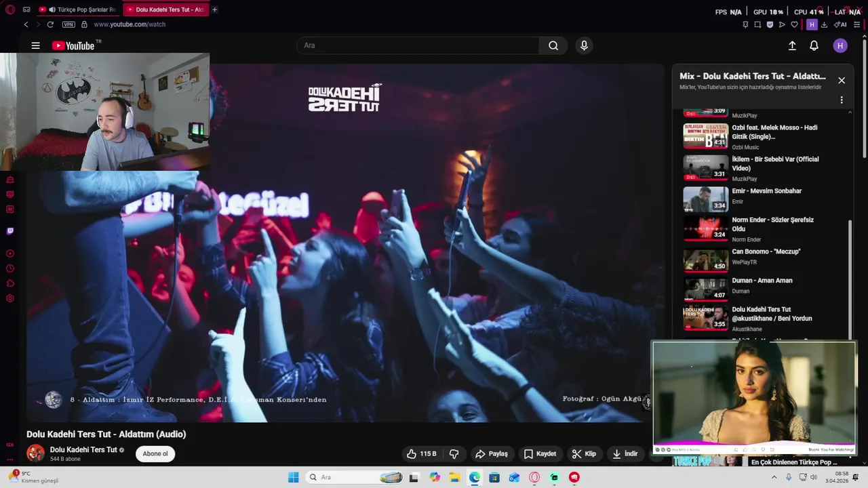
Task: Subscribe with the Abone ol button
Action: click(155, 454)
